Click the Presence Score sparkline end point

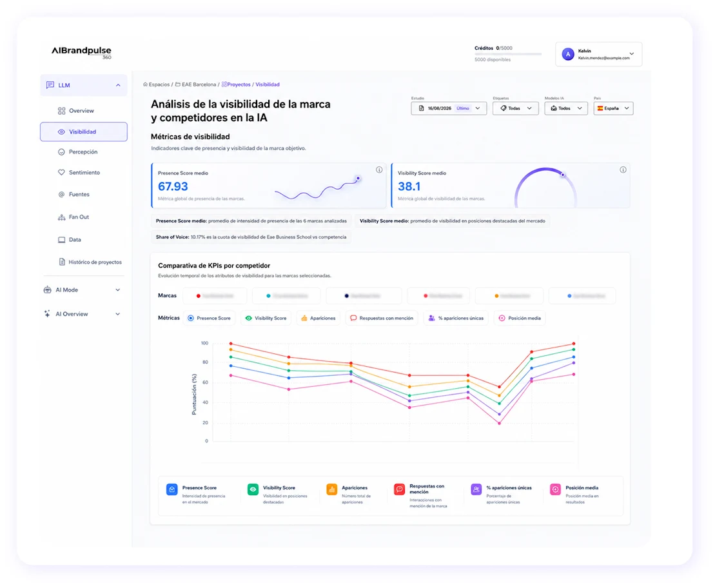click(x=358, y=179)
